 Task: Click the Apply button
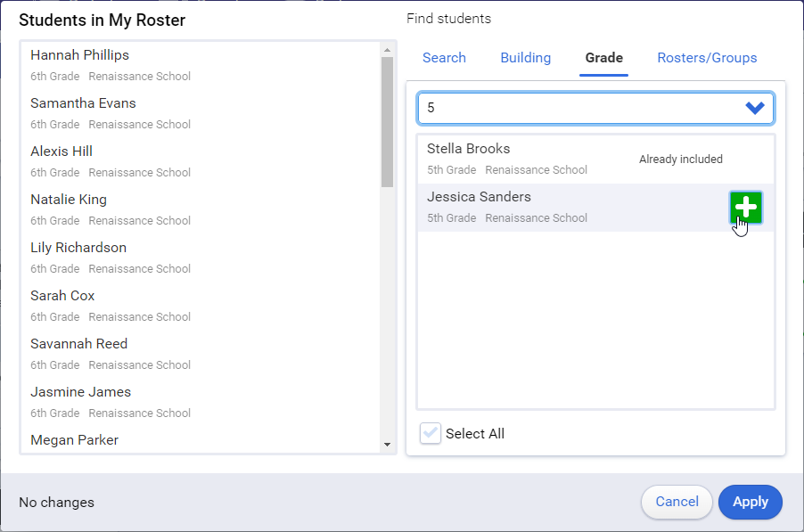[751, 502]
